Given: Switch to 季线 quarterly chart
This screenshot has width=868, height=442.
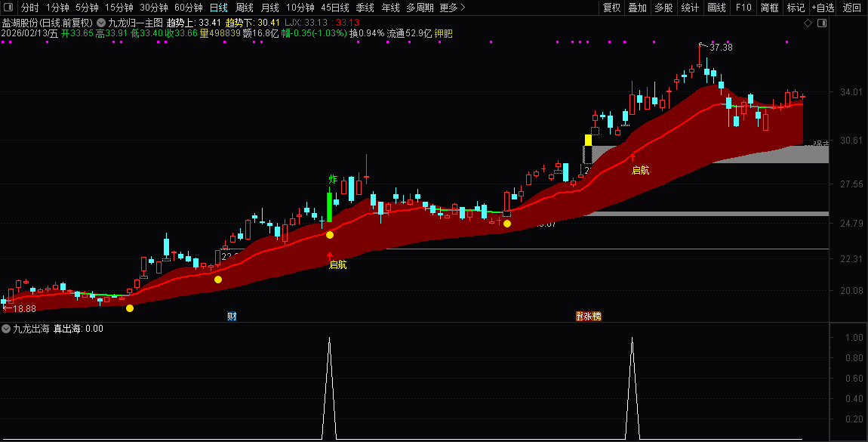Looking at the screenshot, I should click(365, 8).
